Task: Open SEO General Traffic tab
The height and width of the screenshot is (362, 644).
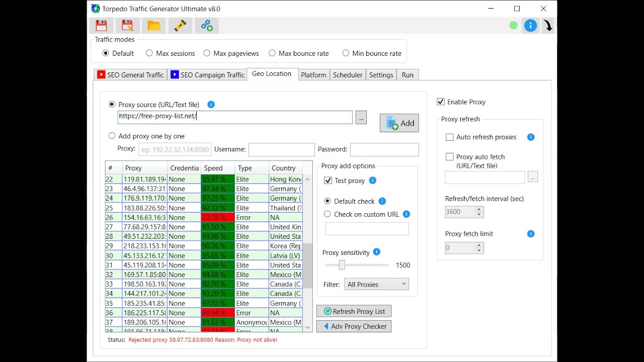Action: pos(130,75)
